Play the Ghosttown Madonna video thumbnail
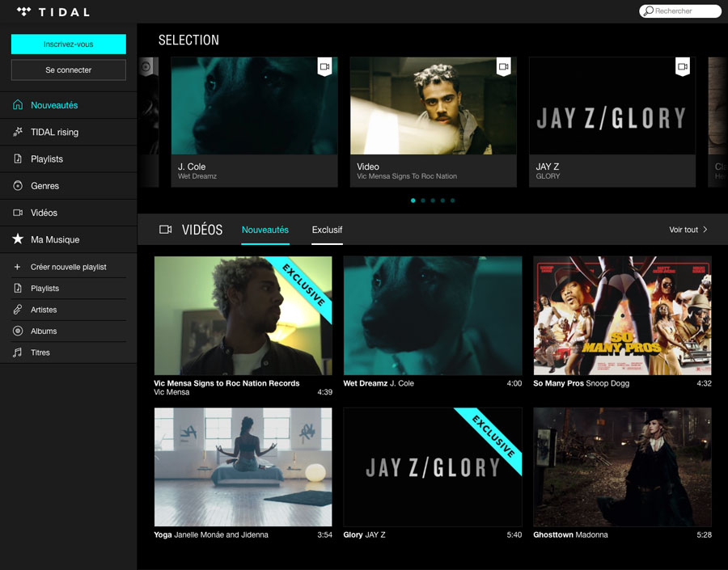Image resolution: width=728 pixels, height=570 pixels. (622, 467)
